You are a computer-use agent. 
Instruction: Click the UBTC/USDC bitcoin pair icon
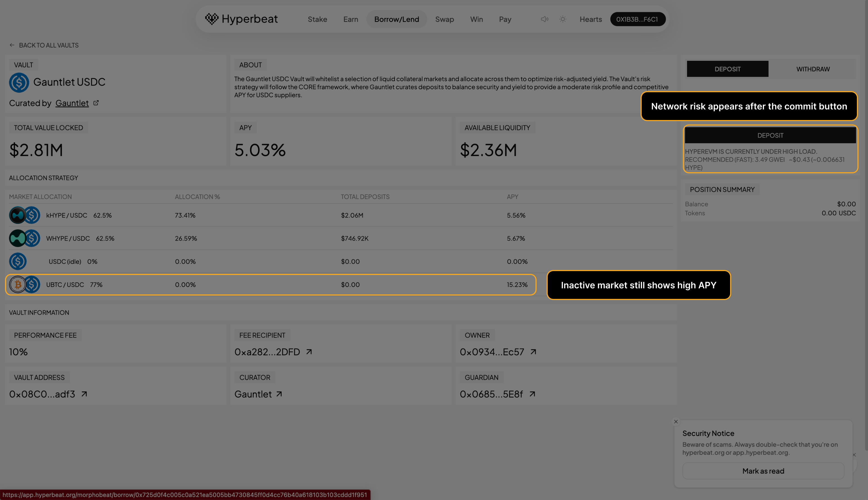click(24, 284)
